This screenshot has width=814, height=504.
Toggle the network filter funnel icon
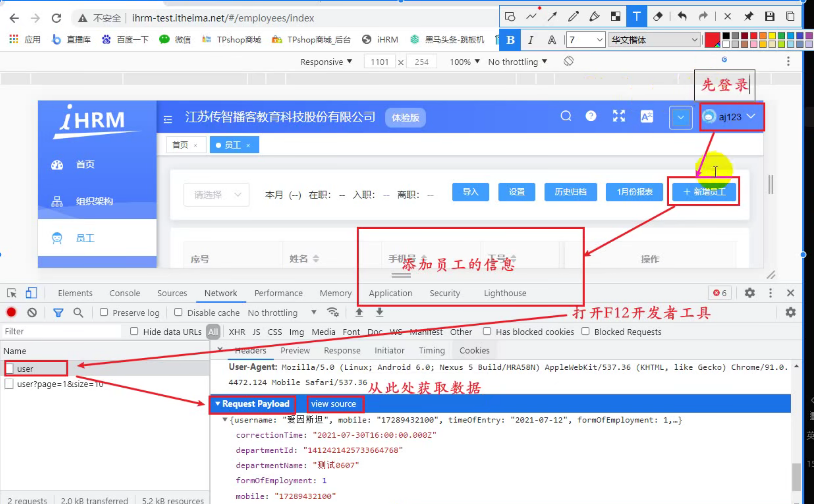point(58,312)
